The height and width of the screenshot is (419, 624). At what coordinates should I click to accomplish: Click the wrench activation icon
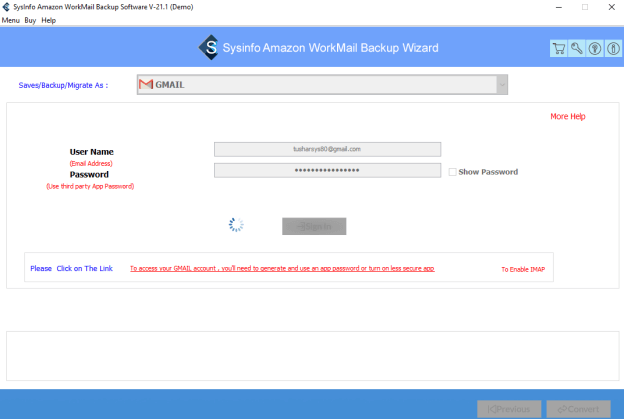coord(577,49)
